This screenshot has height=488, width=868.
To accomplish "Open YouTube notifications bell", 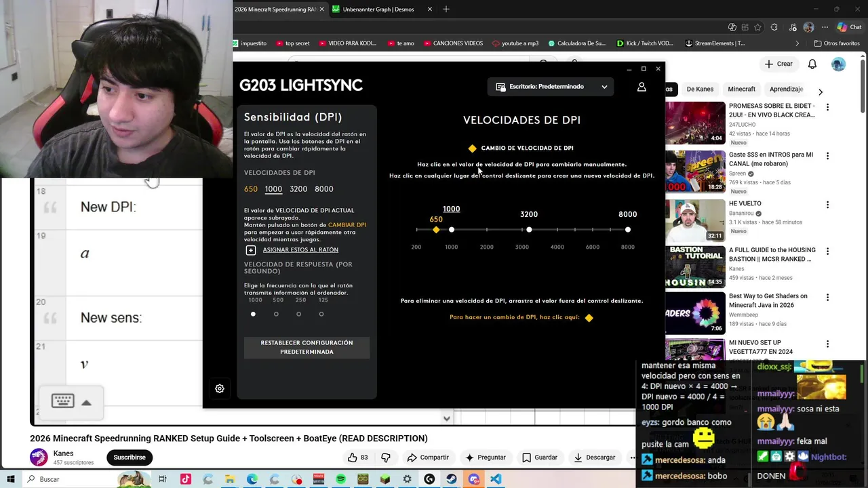I will (x=812, y=64).
